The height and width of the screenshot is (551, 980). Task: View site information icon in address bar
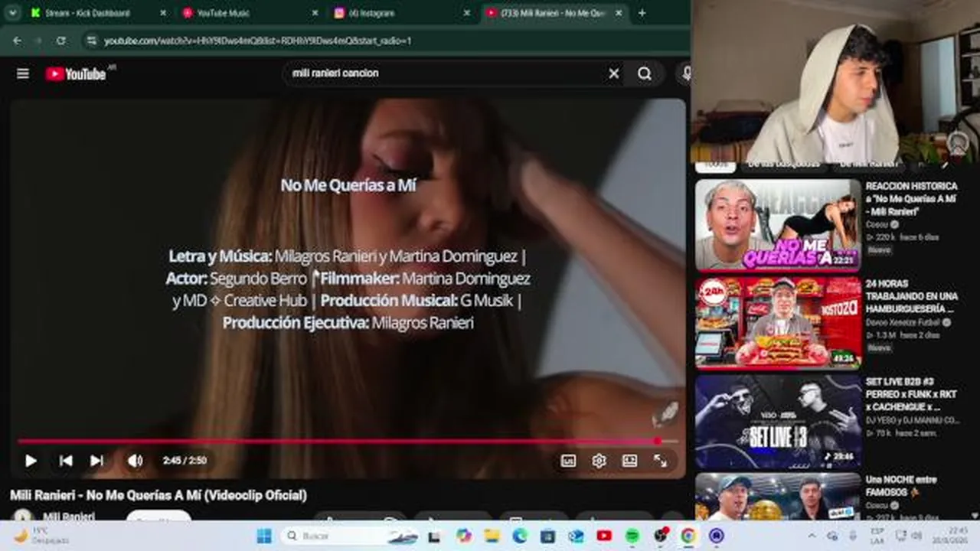(92, 41)
